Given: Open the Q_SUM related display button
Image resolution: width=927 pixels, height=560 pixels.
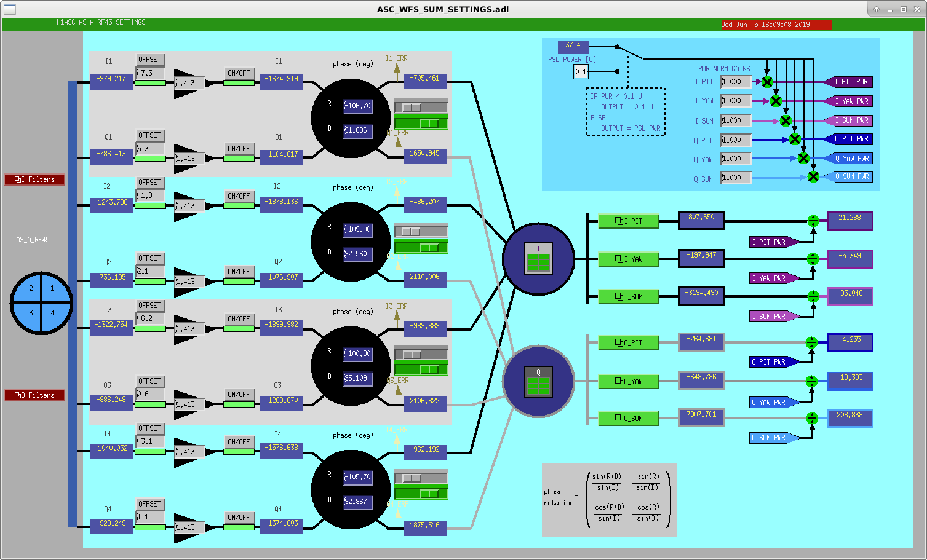Looking at the screenshot, I should pos(629,419).
